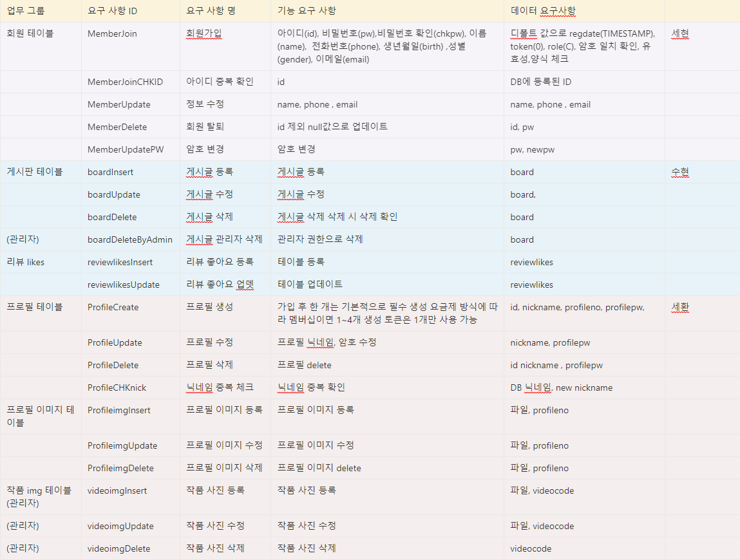Screen dimensions: 740x560
Task: Select the ProfileDelete cell
Action: click(x=130, y=365)
